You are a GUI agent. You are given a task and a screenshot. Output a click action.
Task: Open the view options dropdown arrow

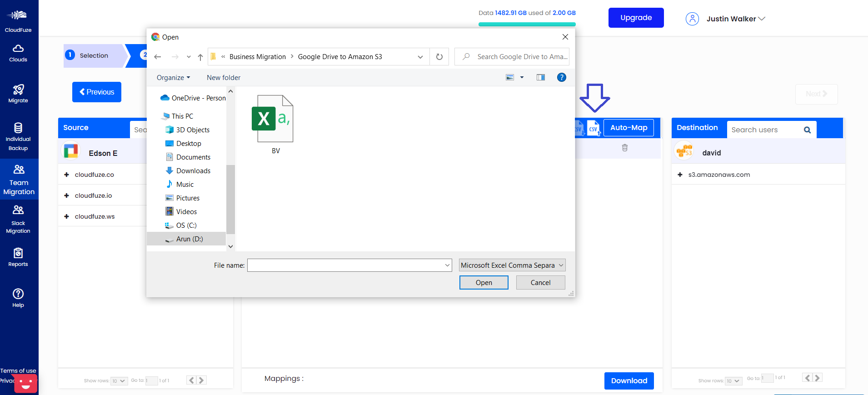coord(522,77)
